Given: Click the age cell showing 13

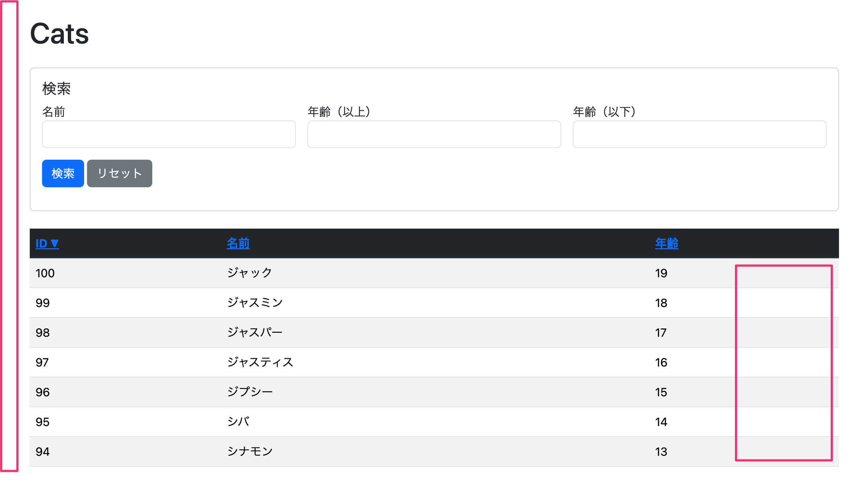Looking at the screenshot, I should (x=661, y=452).
